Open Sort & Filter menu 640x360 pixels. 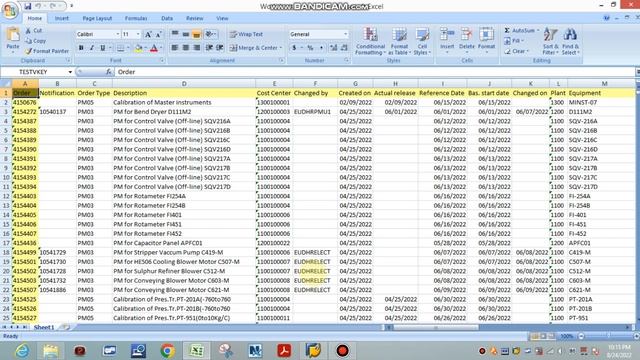click(x=550, y=41)
